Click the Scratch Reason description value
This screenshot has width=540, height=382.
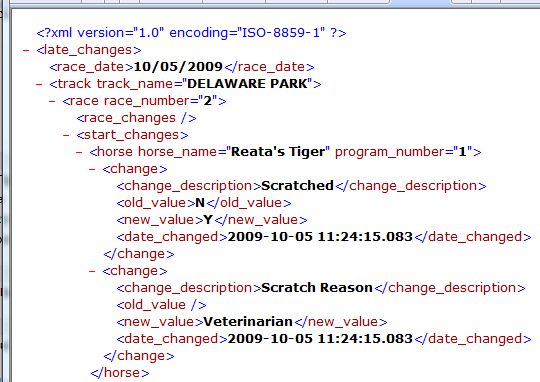[x=317, y=288]
